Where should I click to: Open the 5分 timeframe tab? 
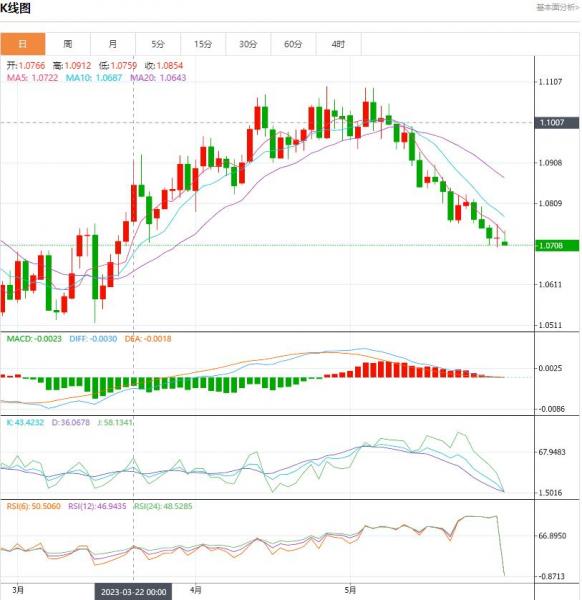[158, 44]
